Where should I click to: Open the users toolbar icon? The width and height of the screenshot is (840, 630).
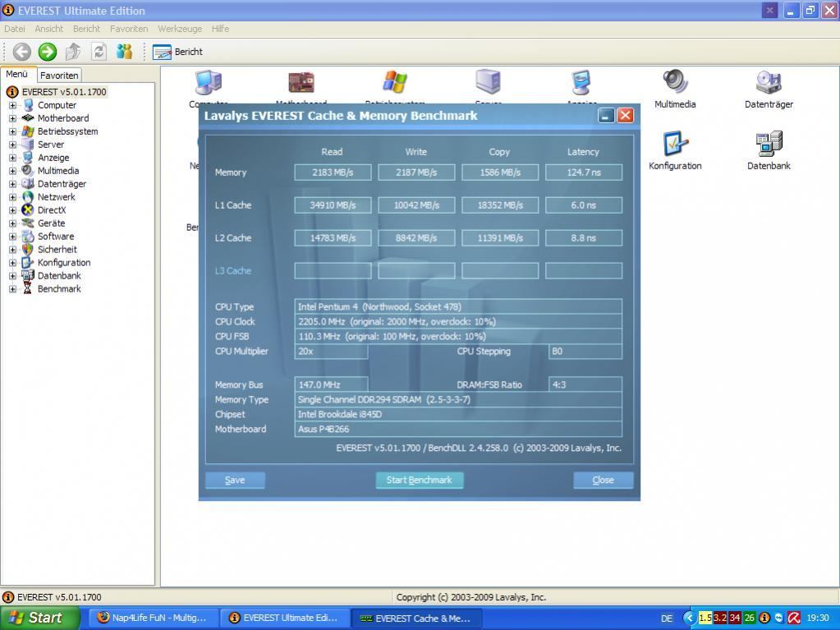[x=124, y=52]
